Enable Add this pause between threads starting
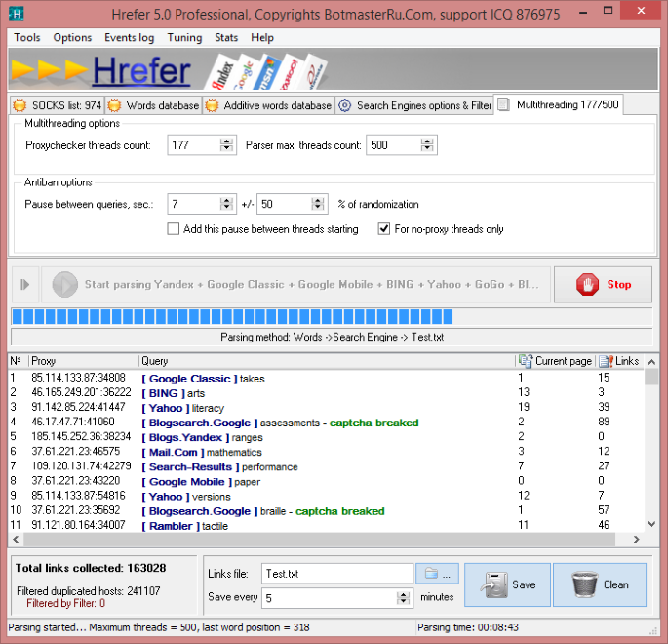Image resolution: width=668 pixels, height=644 pixels. [173, 229]
